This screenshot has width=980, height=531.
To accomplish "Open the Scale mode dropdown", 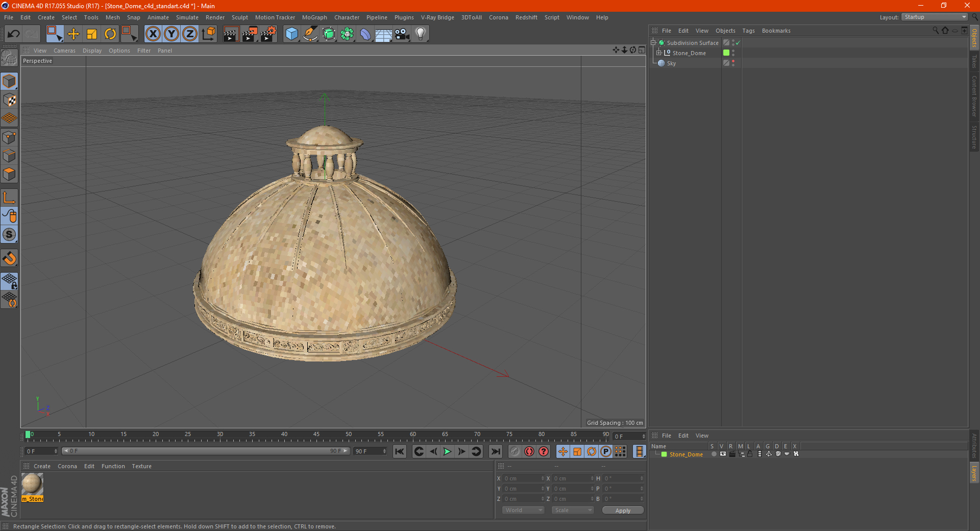I will (x=573, y=510).
